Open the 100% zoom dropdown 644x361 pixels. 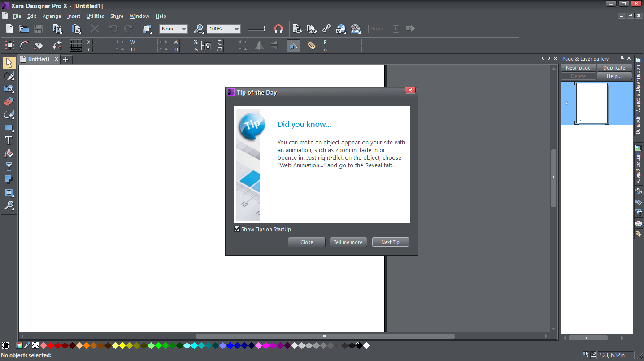[x=236, y=29]
